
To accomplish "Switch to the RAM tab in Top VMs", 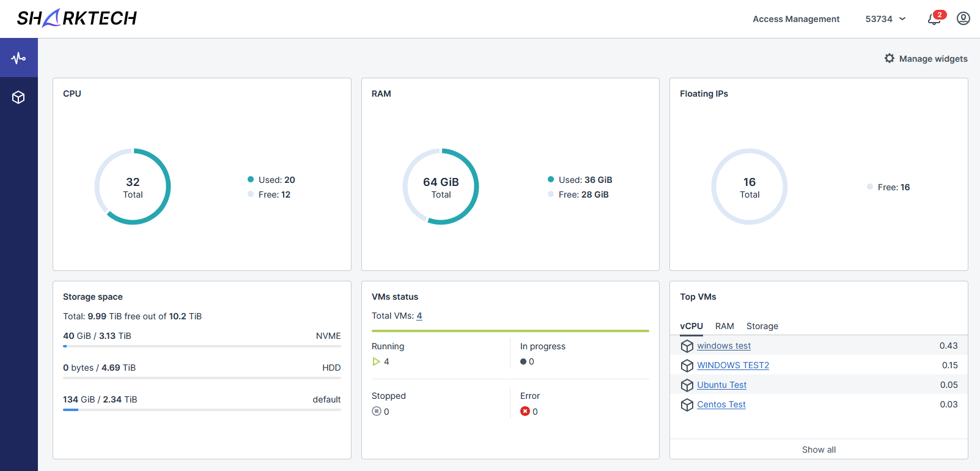I will (724, 326).
